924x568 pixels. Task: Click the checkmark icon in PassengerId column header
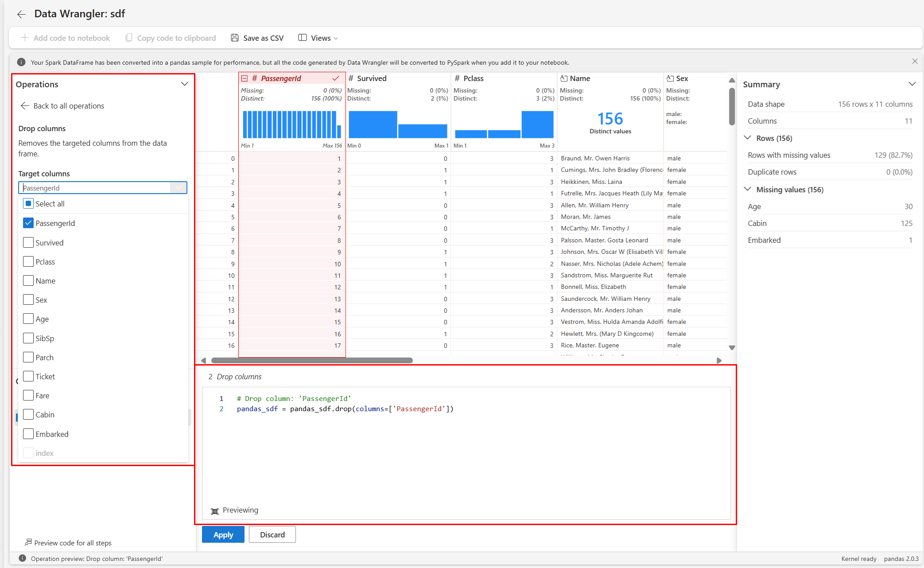(x=336, y=78)
